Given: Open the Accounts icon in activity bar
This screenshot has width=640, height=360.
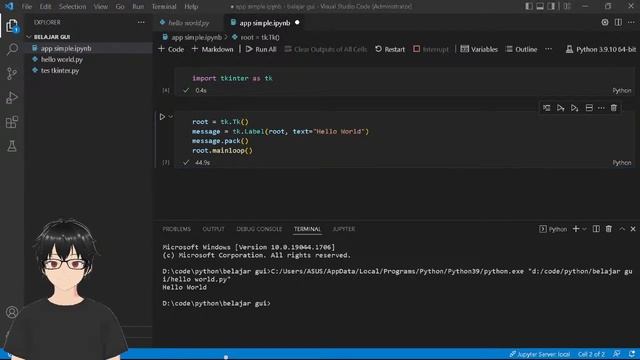Looking at the screenshot, I should [x=12, y=312].
